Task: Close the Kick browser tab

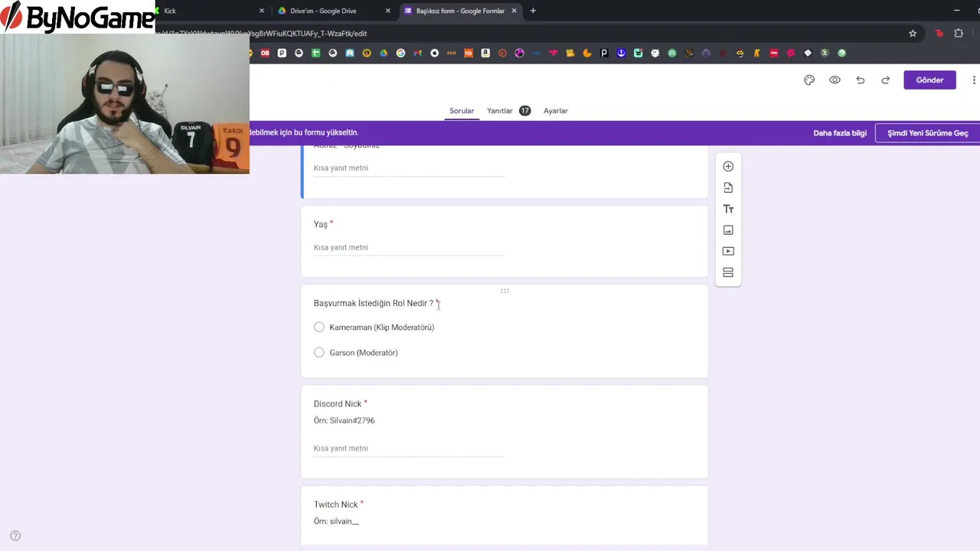Action: click(262, 11)
